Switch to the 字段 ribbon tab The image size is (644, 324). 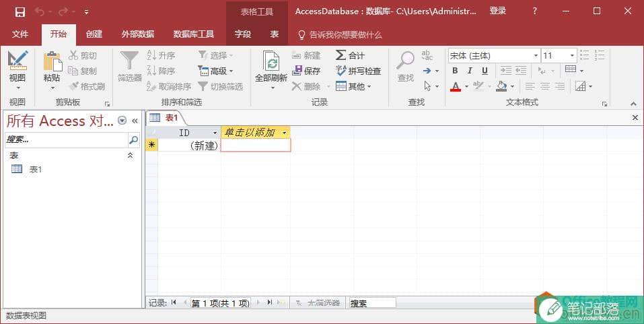[243, 34]
